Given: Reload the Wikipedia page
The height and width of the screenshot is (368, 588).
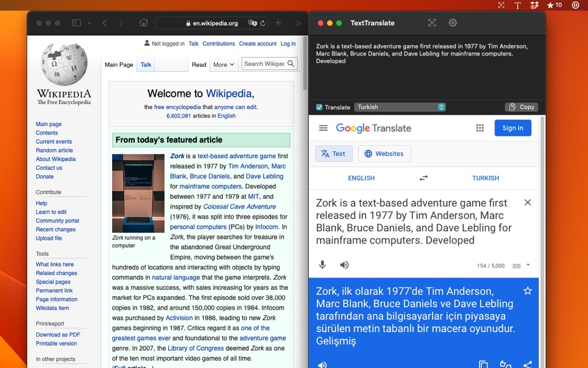Looking at the screenshot, I should [263, 23].
